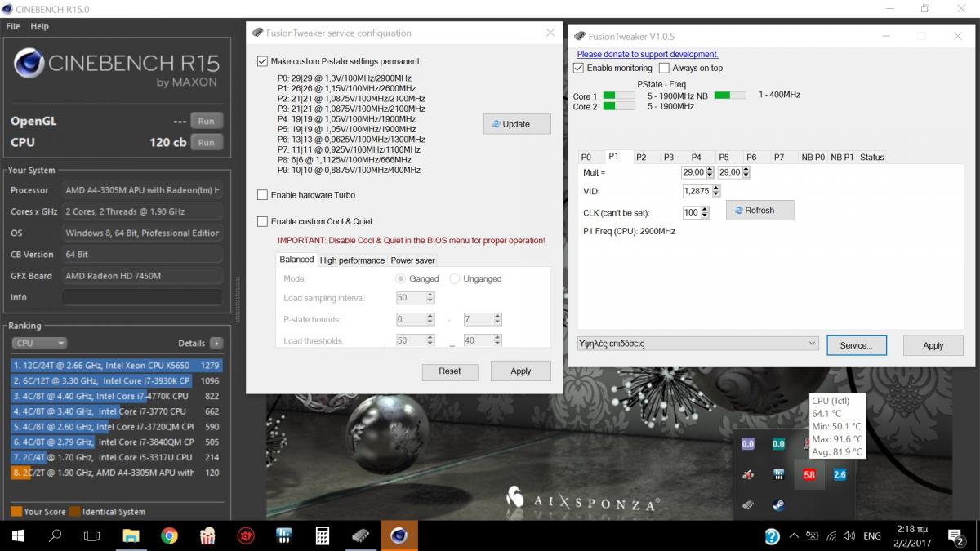Switch to Cinebench on the taskbar
Image resolution: width=980 pixels, height=551 pixels.
[399, 536]
